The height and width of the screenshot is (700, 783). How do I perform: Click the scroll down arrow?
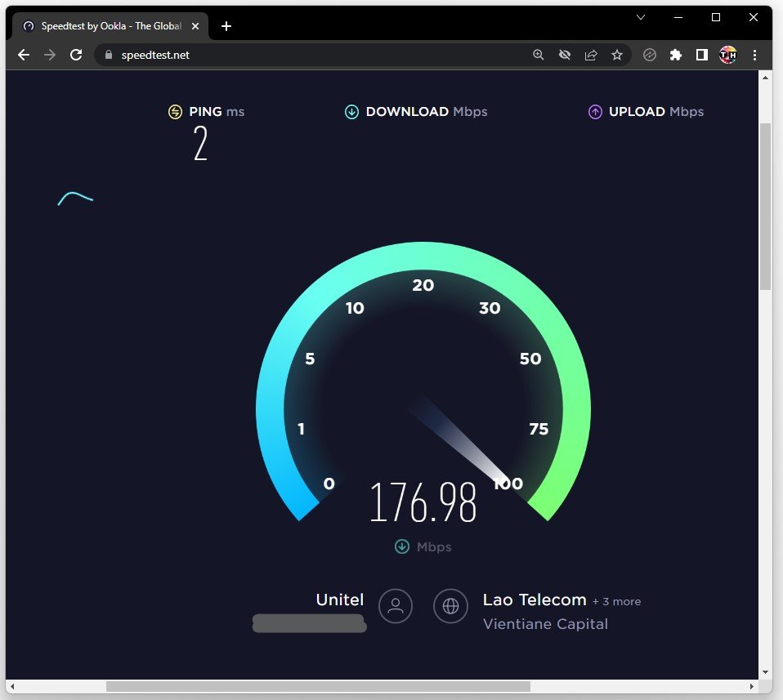pos(765,672)
